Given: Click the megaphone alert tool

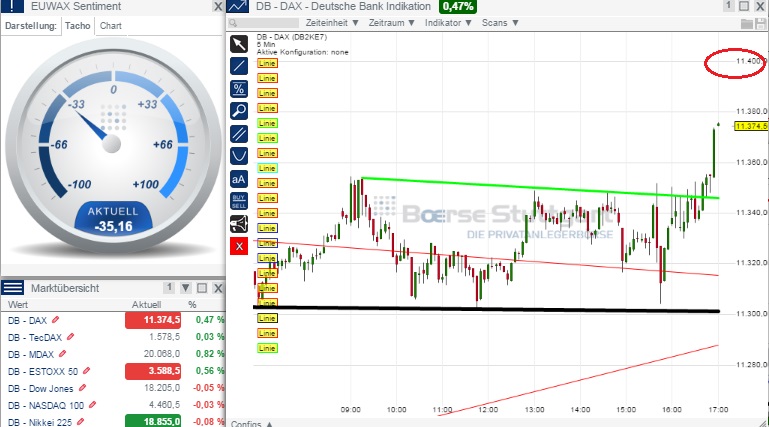Looking at the screenshot, I should tap(239, 224).
